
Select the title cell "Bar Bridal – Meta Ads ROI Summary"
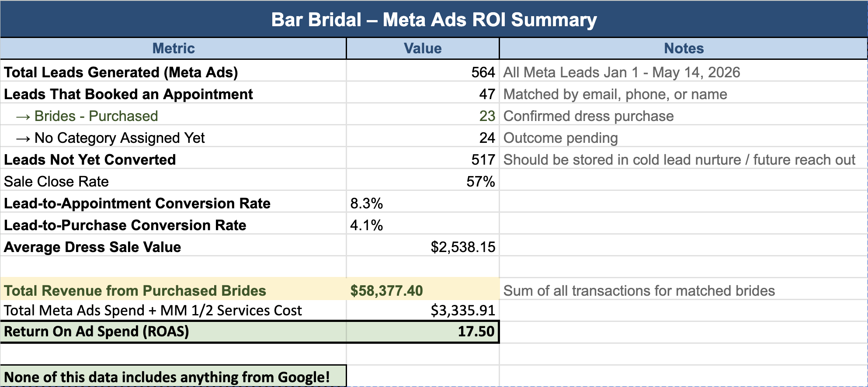point(434,19)
